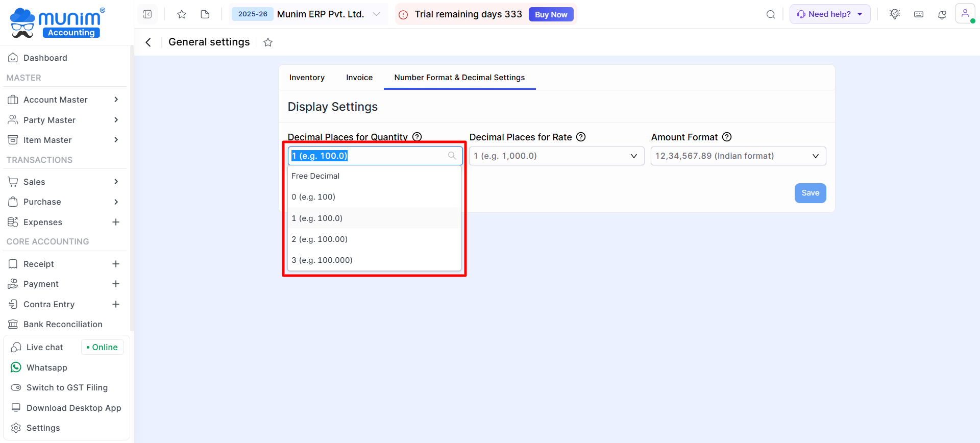Viewport: 980px width, 443px height.
Task: Open the Amount Format dropdown
Action: click(738, 156)
